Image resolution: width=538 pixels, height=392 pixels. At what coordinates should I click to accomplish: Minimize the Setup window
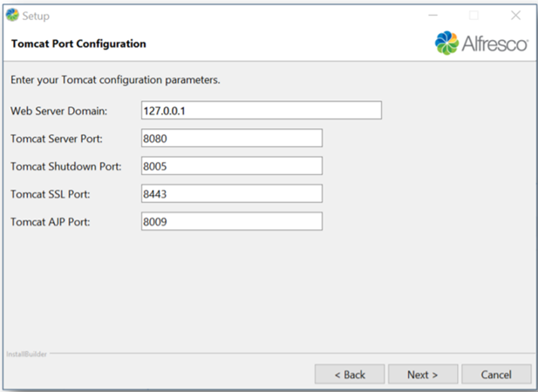click(x=432, y=16)
